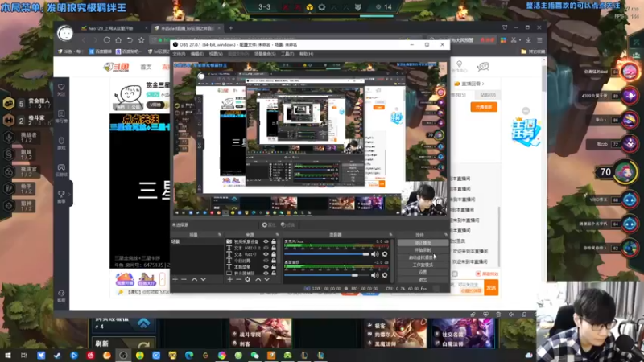Viewport: 644px width, 362px height.
Task: Open a new browser tab
Action: (231, 28)
